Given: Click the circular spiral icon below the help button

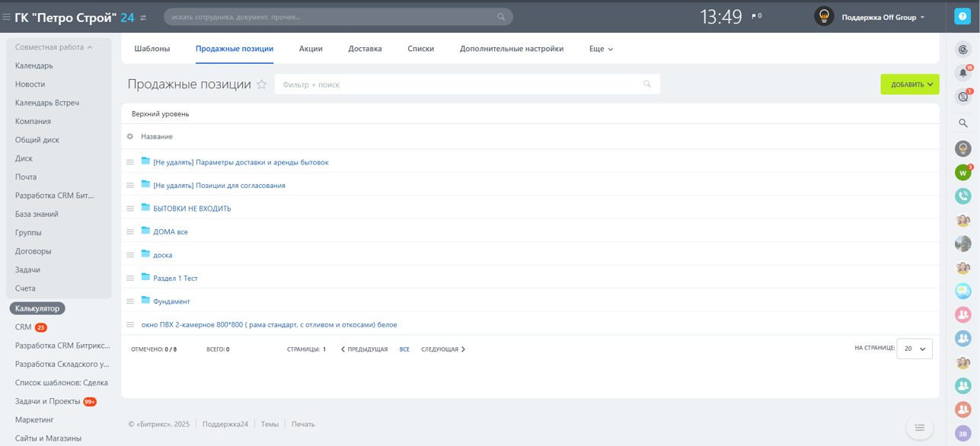Looking at the screenshot, I should point(963,49).
